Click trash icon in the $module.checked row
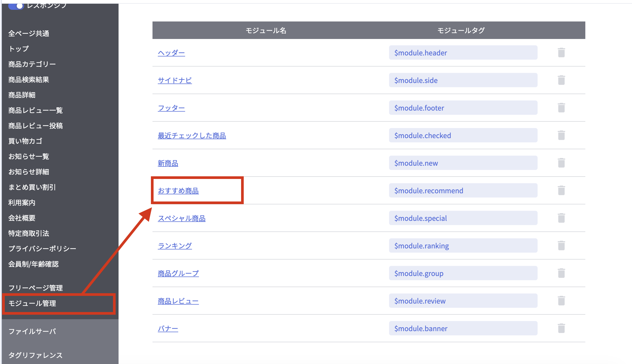The width and height of the screenshot is (632, 364). click(561, 135)
